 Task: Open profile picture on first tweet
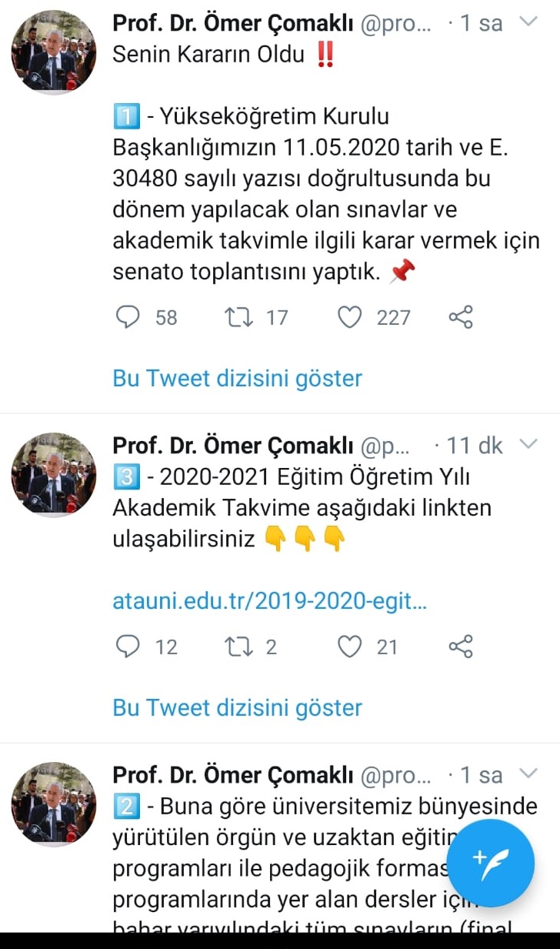(54, 53)
